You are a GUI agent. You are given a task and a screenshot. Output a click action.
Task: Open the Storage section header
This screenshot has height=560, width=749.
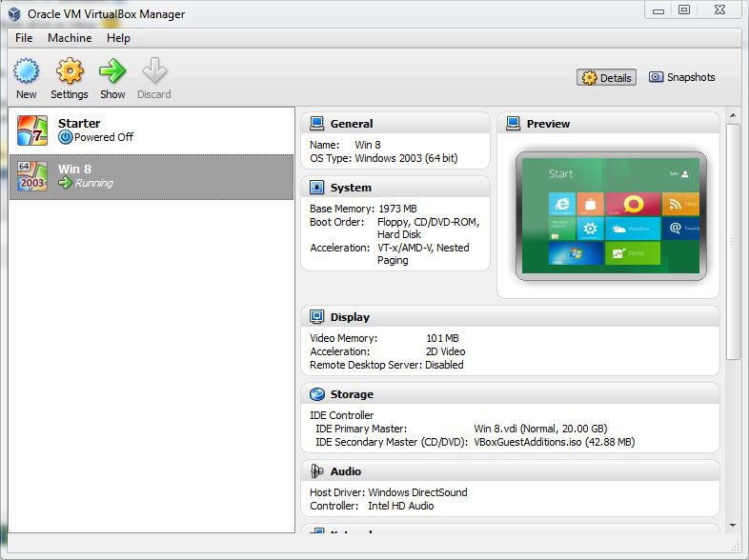click(x=510, y=394)
